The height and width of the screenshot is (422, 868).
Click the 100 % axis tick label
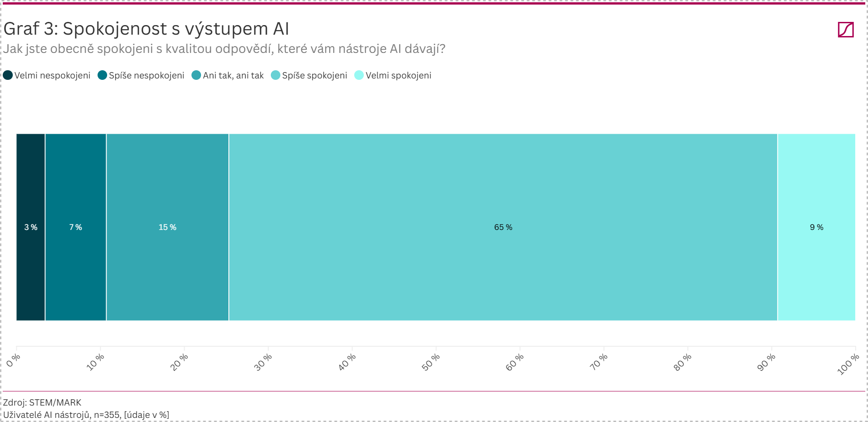[x=848, y=364]
